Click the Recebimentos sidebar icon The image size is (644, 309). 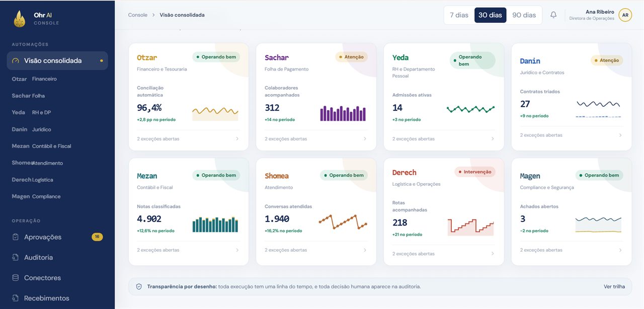(16, 298)
